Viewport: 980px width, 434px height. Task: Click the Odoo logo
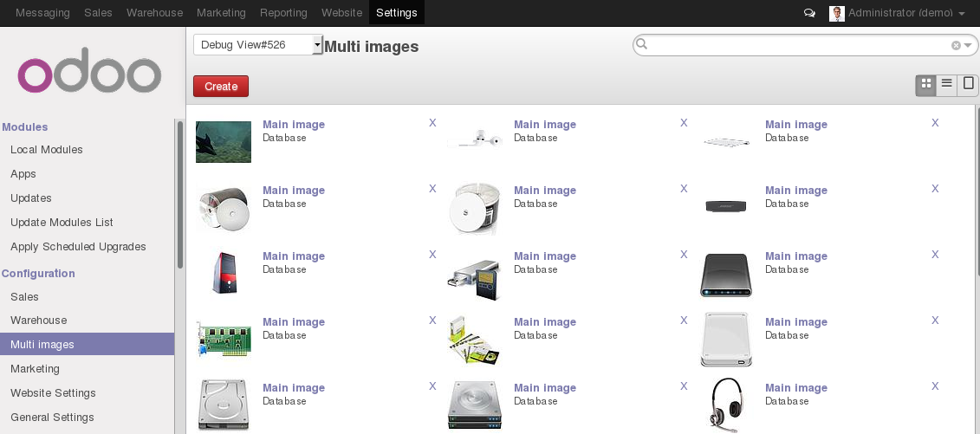(x=89, y=75)
